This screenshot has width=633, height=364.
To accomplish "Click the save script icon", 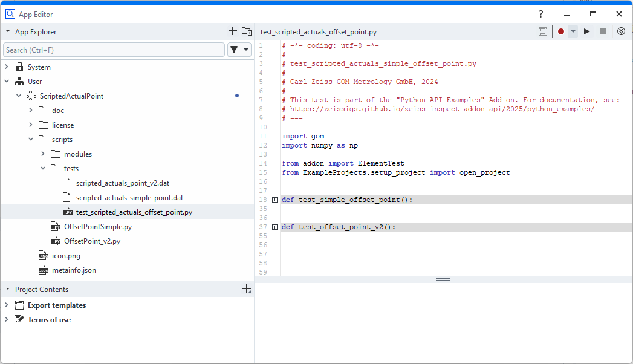I will click(543, 31).
